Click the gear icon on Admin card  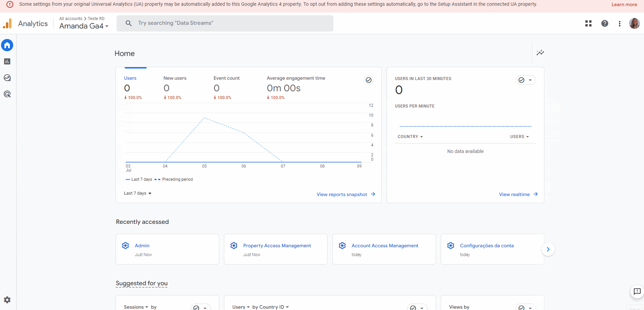pos(125,246)
